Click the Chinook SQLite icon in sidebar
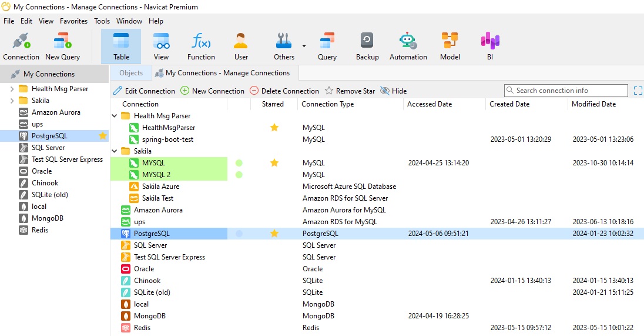This screenshot has width=644, height=336. (24, 183)
